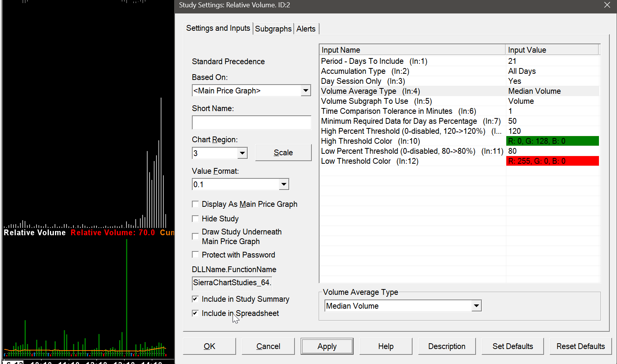Viewport: 617px width, 364px height.
Task: Open the Volume Average Type combo box
Action: (x=476, y=306)
